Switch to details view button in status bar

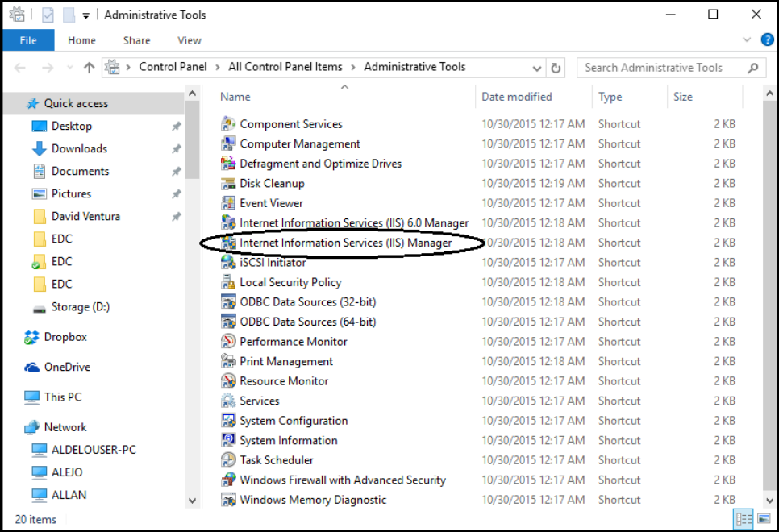pyautogui.click(x=744, y=519)
